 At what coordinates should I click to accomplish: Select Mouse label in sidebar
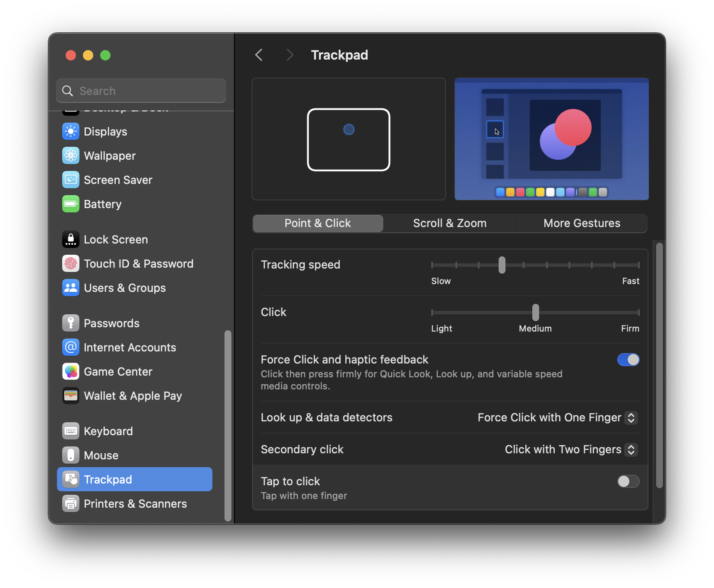coord(101,455)
